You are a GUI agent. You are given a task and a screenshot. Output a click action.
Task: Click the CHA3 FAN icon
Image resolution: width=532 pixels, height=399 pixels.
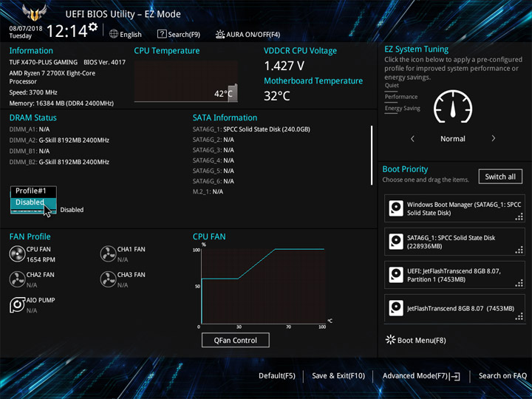pyautogui.click(x=108, y=279)
